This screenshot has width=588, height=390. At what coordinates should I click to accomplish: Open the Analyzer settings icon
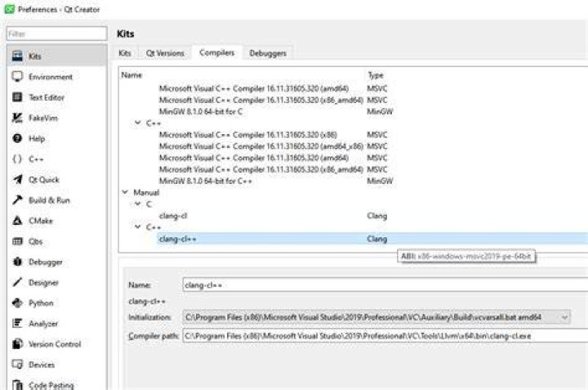17,323
